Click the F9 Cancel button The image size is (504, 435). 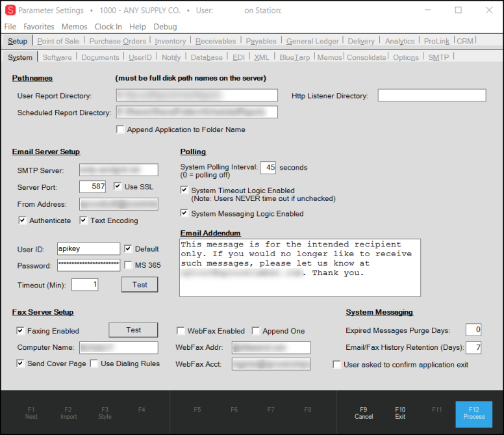click(364, 413)
